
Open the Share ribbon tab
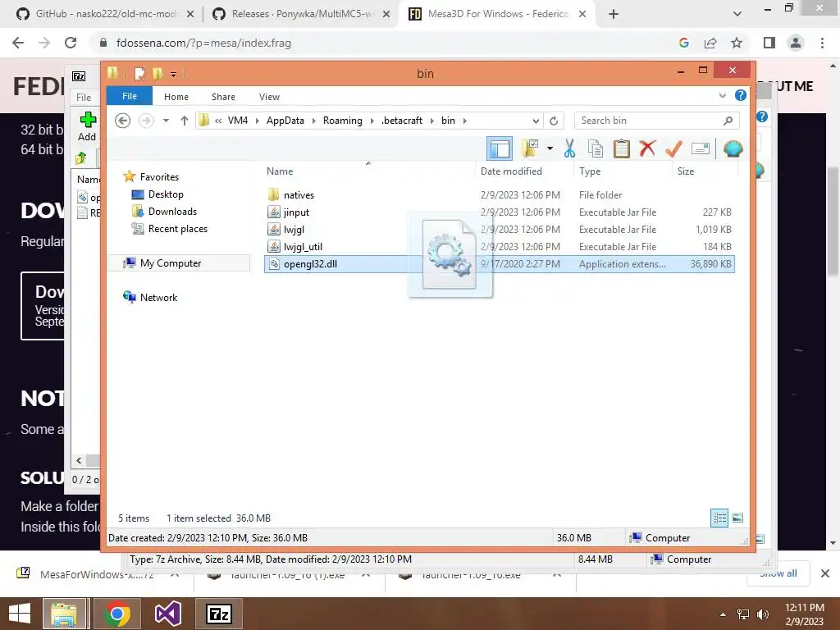[x=223, y=97]
